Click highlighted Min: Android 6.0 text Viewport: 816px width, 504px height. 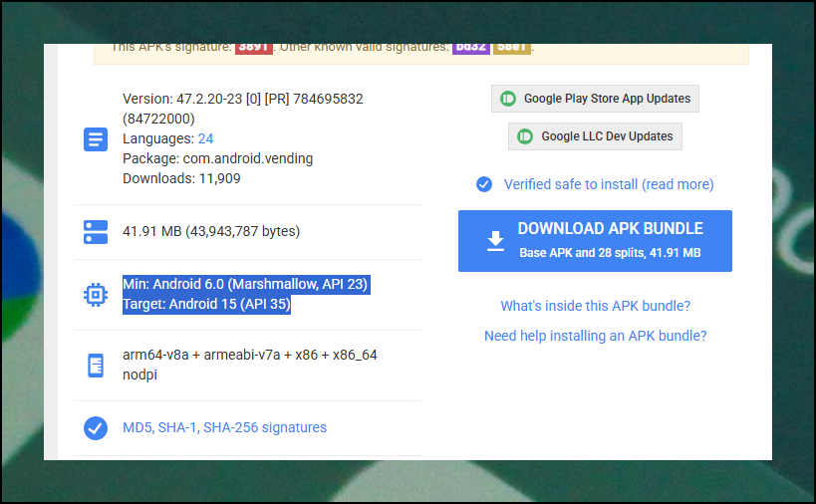click(246, 285)
